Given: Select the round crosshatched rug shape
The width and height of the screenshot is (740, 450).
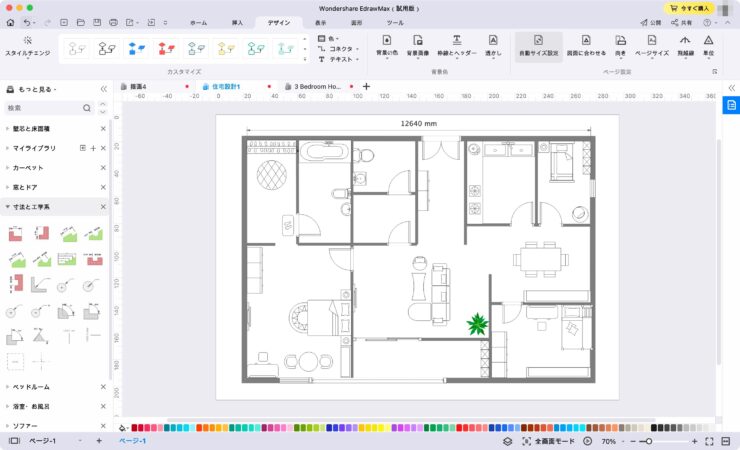Looking at the screenshot, I should (x=271, y=175).
